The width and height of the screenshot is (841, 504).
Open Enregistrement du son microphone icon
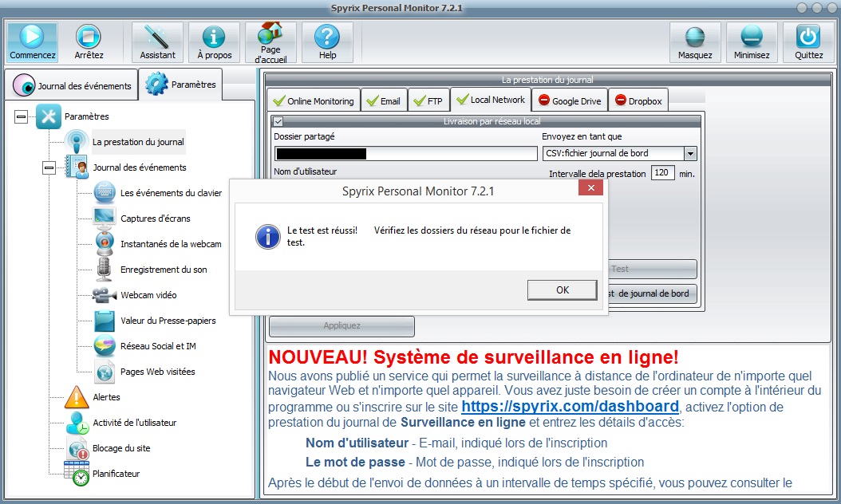(x=104, y=270)
